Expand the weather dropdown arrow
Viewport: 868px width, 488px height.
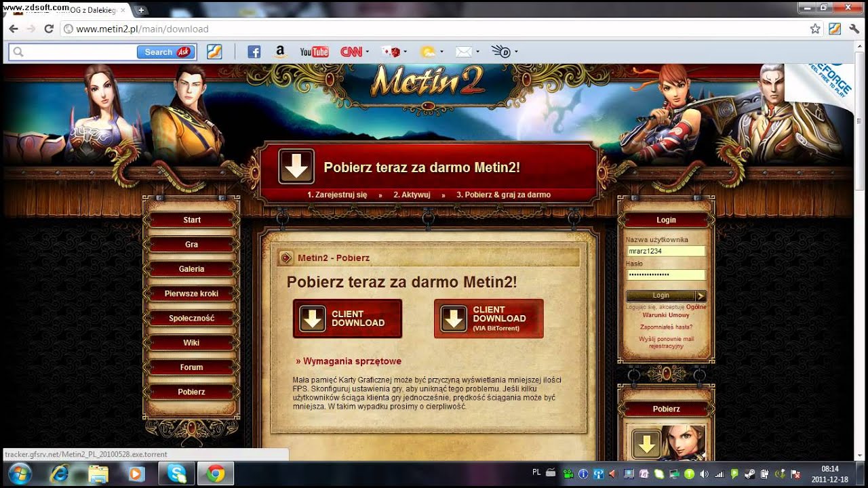click(441, 52)
